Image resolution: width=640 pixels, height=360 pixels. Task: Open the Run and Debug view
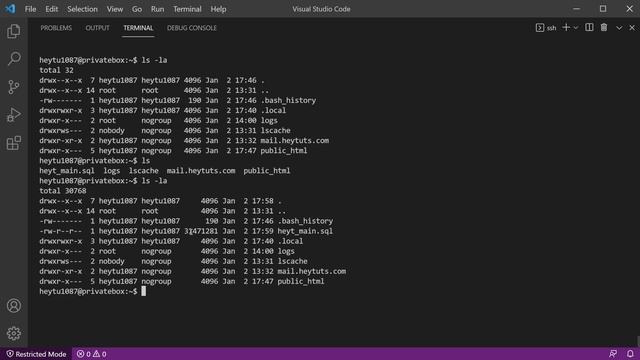[x=13, y=115]
